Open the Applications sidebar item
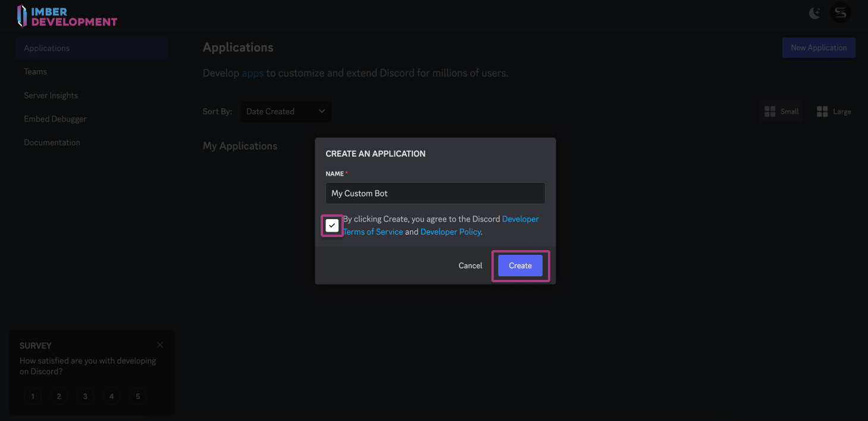The height and width of the screenshot is (421, 868). pos(92,48)
